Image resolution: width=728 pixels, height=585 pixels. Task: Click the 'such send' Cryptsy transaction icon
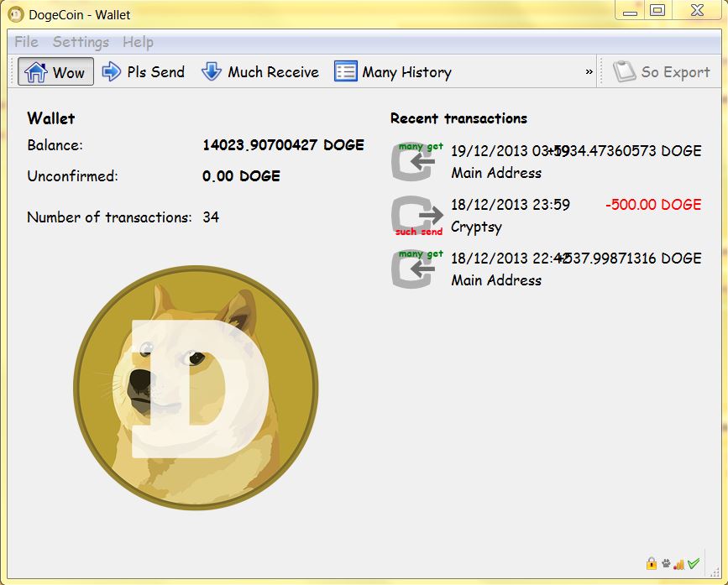[x=417, y=215]
